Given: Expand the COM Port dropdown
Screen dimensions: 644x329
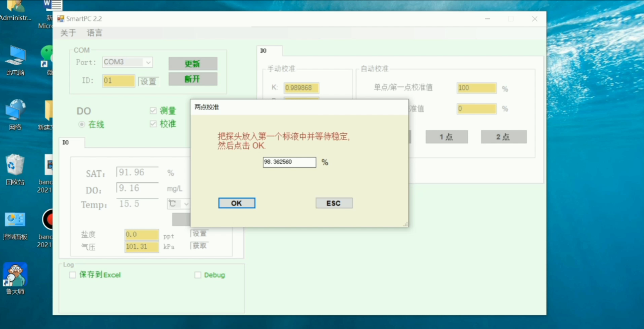Looking at the screenshot, I should coord(148,63).
